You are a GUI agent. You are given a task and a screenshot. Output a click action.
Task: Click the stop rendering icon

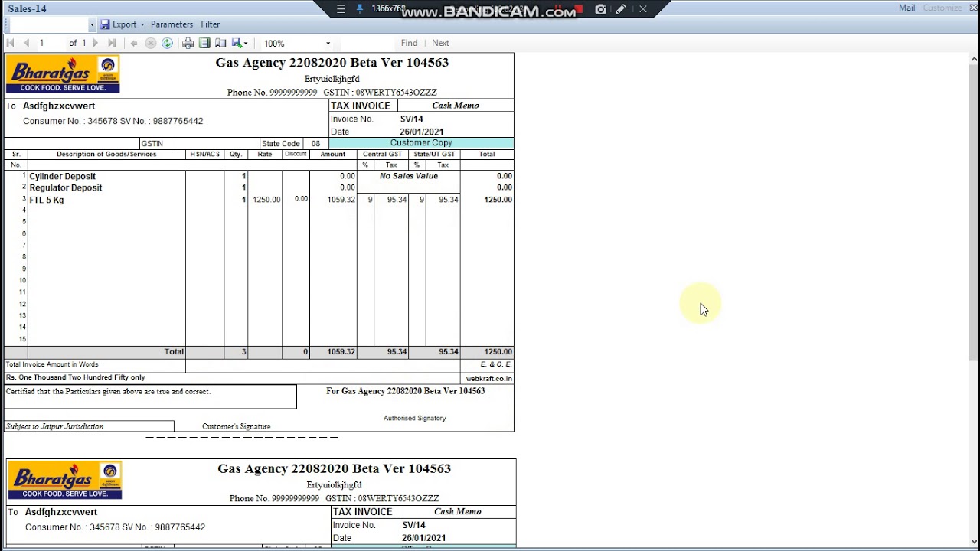[x=151, y=44]
